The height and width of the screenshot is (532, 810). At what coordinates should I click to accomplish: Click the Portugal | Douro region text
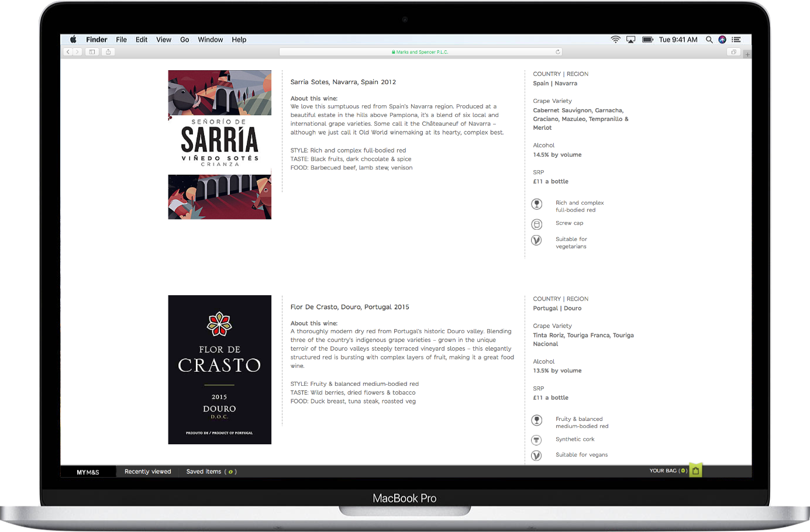pos(557,309)
